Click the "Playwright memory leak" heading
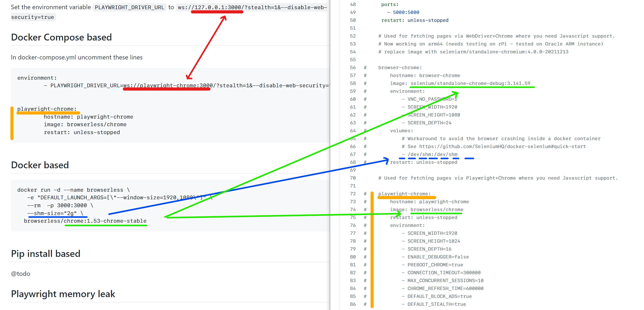 63,294
